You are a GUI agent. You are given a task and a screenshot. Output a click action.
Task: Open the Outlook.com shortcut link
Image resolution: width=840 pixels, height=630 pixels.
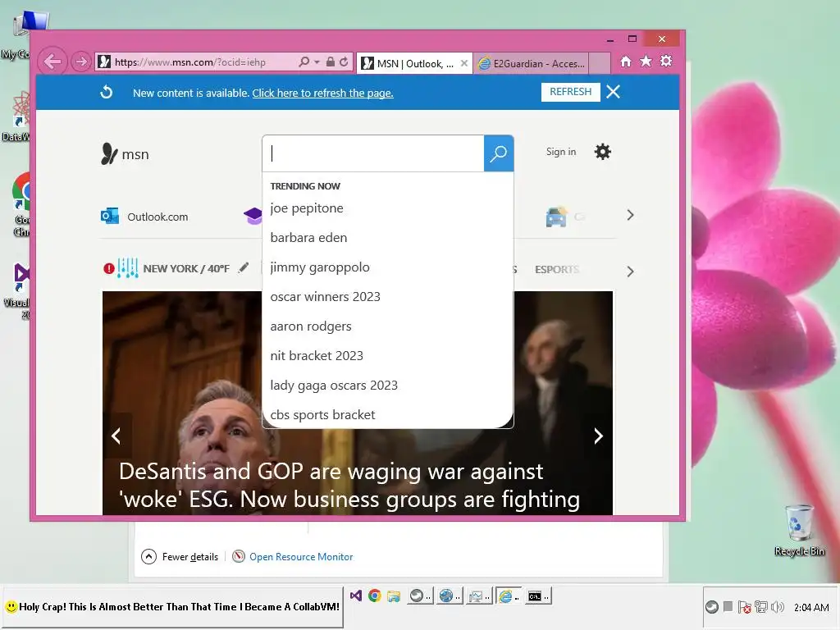144,217
